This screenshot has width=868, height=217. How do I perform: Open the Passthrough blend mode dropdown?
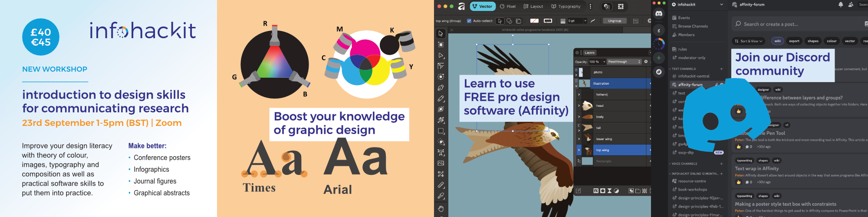click(x=624, y=62)
